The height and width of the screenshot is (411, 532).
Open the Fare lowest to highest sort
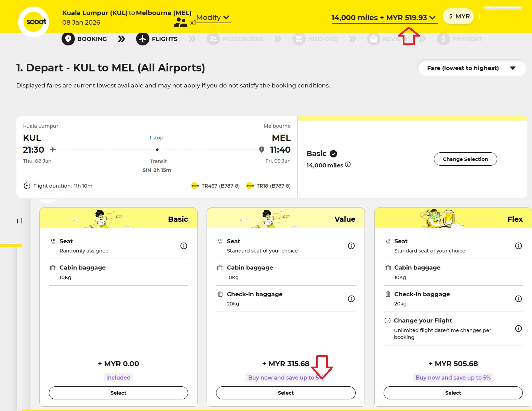(x=471, y=68)
